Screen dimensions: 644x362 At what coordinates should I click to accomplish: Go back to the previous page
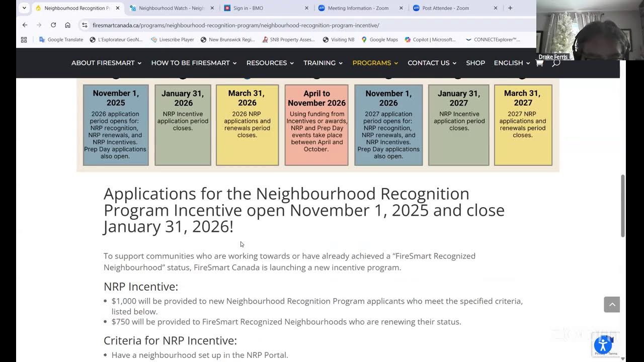(25, 25)
